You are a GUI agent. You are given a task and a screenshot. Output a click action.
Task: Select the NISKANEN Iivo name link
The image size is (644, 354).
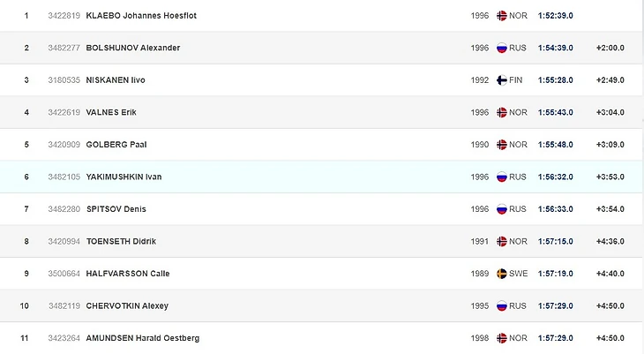pos(116,80)
